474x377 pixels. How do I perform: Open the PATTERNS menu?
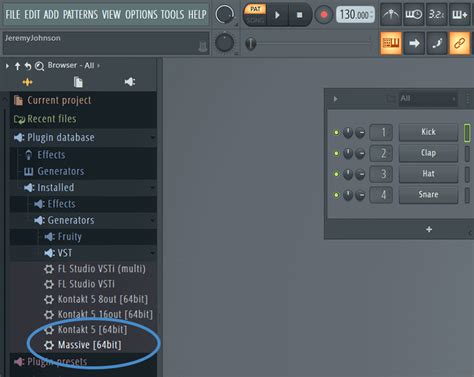pyautogui.click(x=81, y=14)
